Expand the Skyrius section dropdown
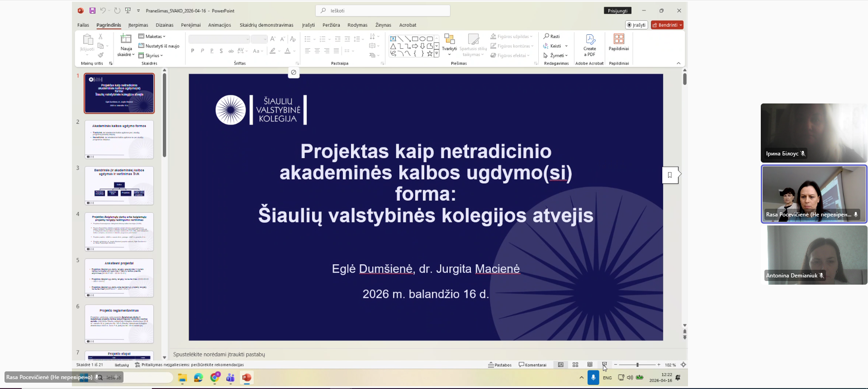868x389 pixels. [x=151, y=56]
